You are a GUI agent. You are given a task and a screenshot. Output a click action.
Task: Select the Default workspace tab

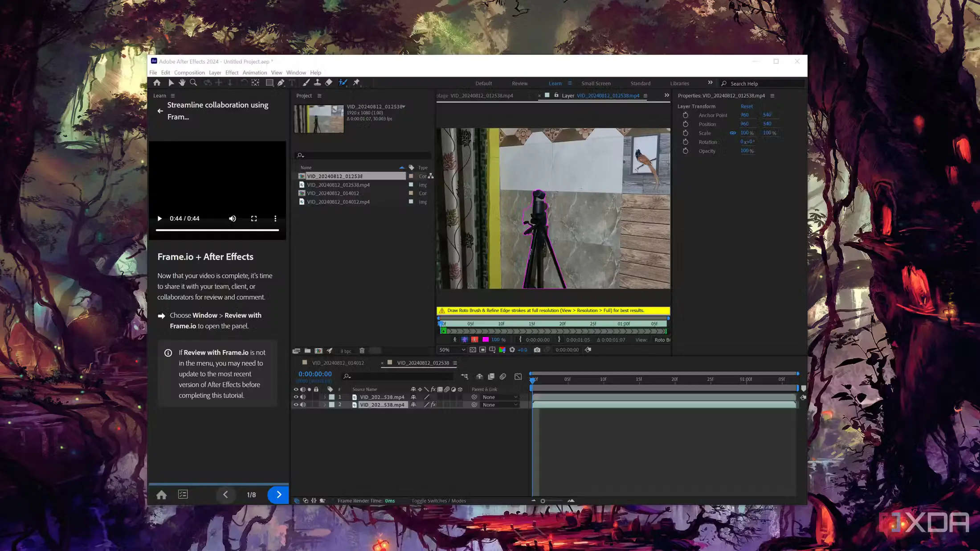[x=483, y=83]
